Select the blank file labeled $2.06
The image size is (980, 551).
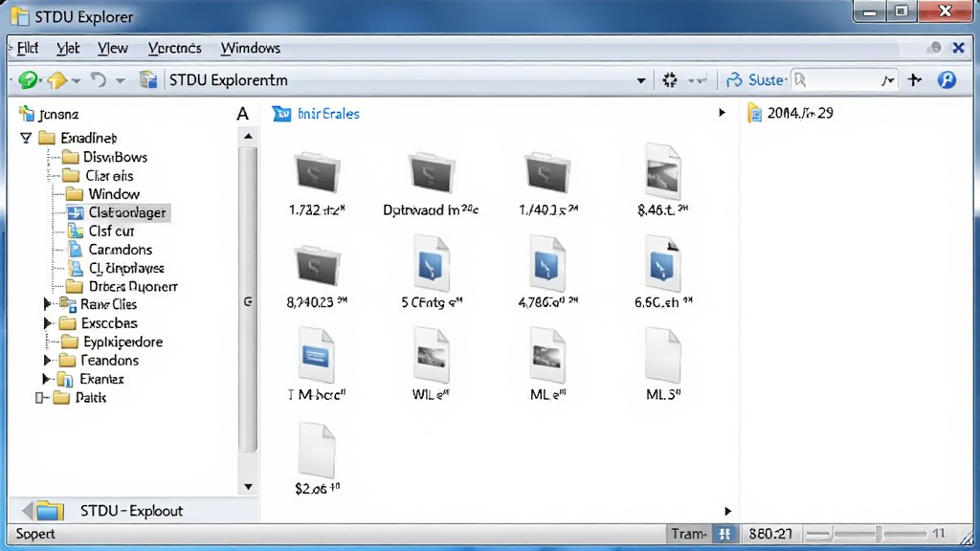(x=316, y=451)
